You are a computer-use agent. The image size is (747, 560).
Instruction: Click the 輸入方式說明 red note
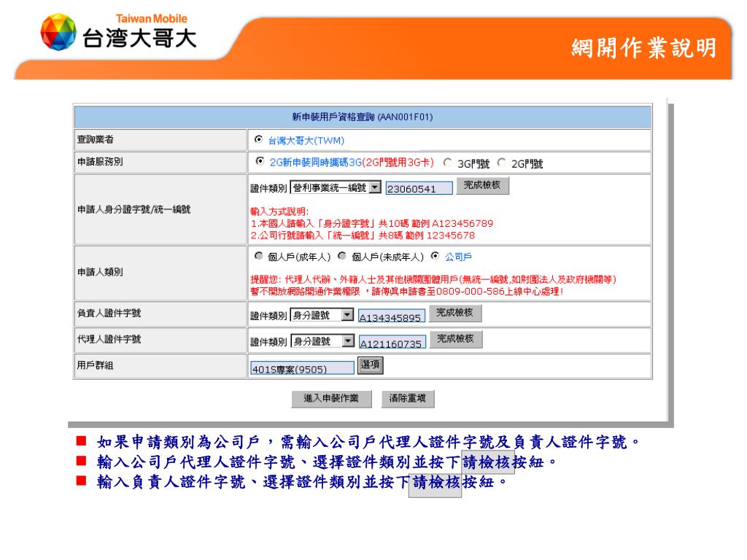(x=279, y=212)
